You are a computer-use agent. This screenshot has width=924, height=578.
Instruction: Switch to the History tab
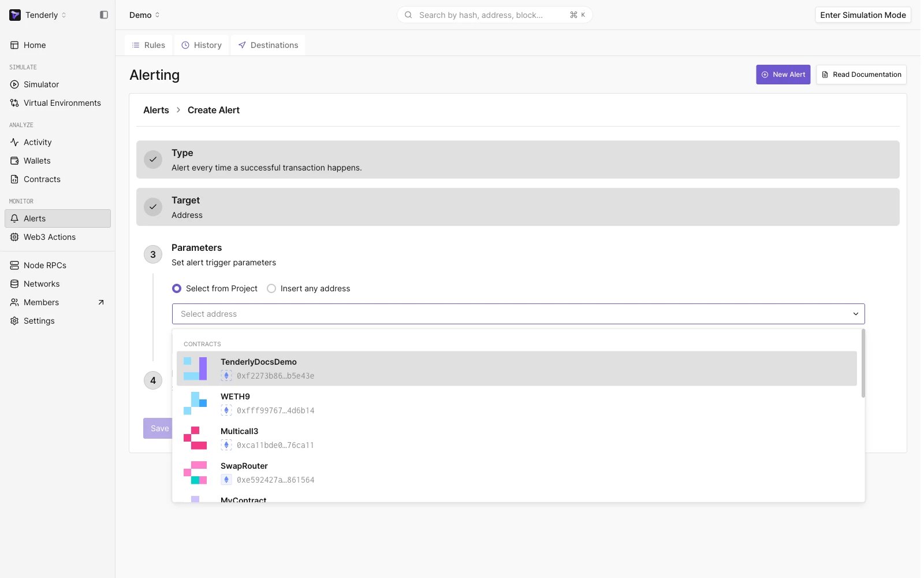[202, 45]
